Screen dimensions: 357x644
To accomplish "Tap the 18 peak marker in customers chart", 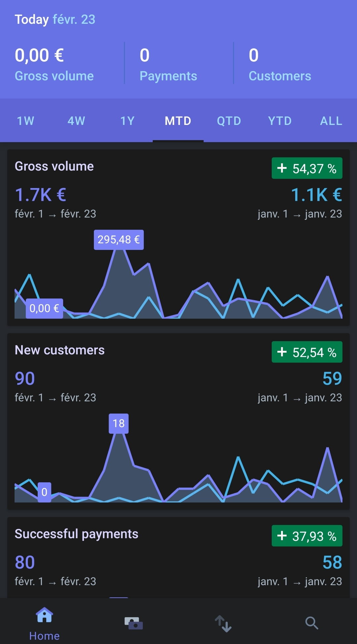I will [x=119, y=423].
